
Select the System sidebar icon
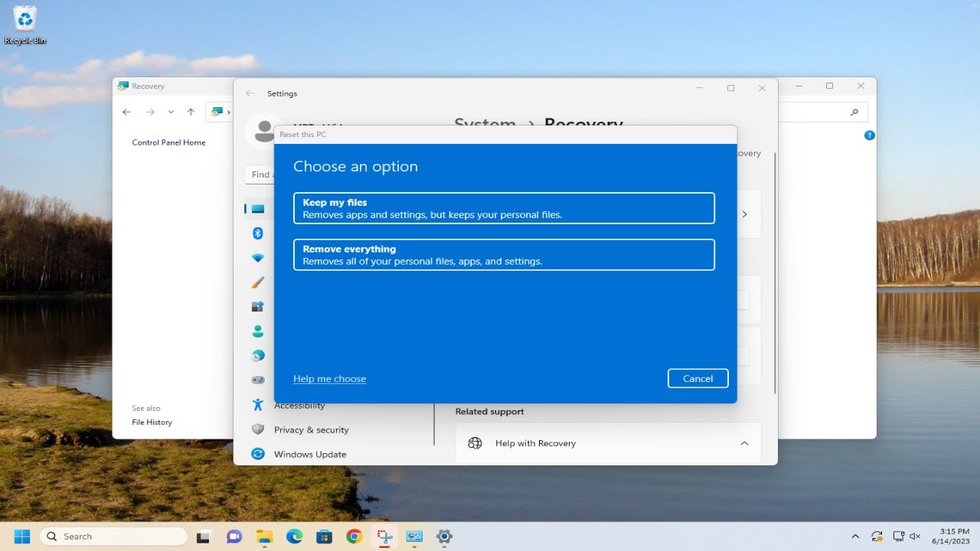pyautogui.click(x=258, y=209)
